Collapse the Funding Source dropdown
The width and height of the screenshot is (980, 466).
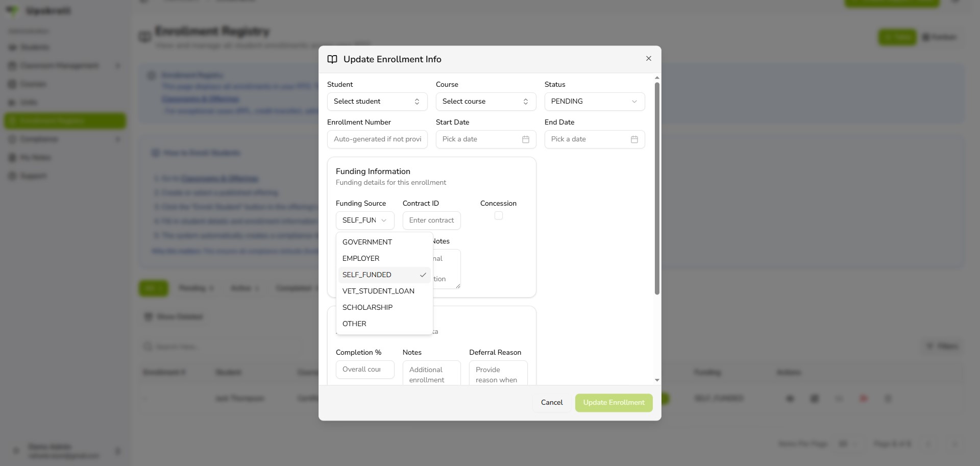(x=365, y=220)
